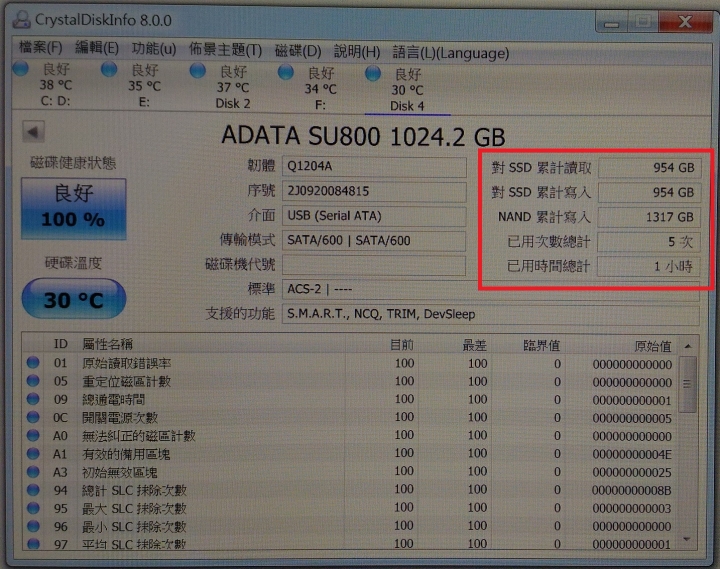
Task: Click the CrystalDiskInfo title bar app icon
Action: pos(21,19)
